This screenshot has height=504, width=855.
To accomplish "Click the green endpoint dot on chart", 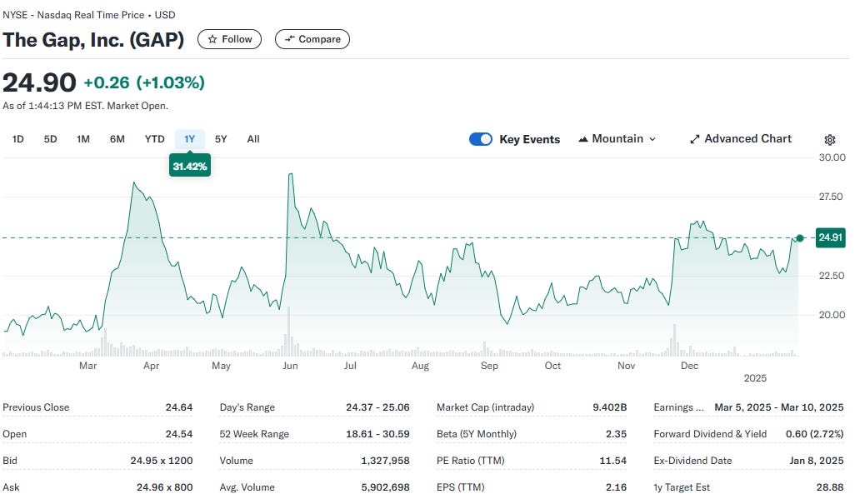I will click(x=800, y=238).
